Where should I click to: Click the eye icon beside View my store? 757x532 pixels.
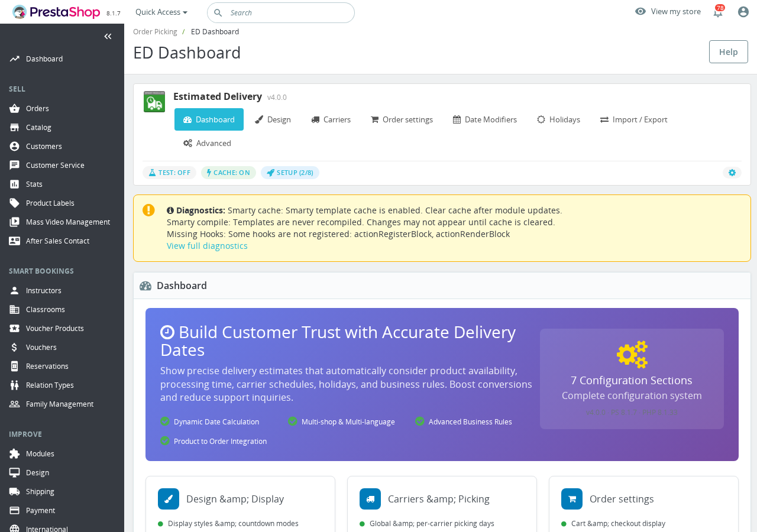click(640, 11)
